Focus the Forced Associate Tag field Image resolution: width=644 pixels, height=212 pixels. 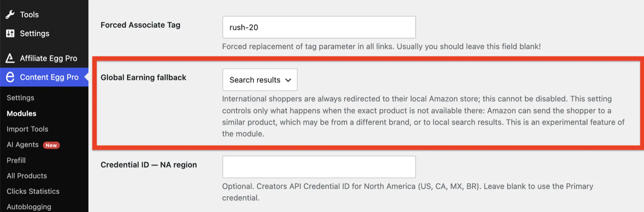click(319, 27)
